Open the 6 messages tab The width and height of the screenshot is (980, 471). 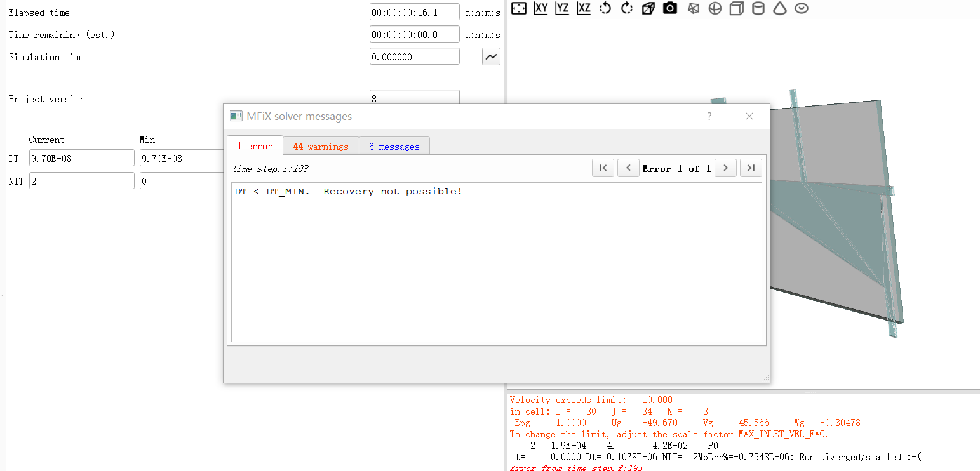tap(394, 147)
